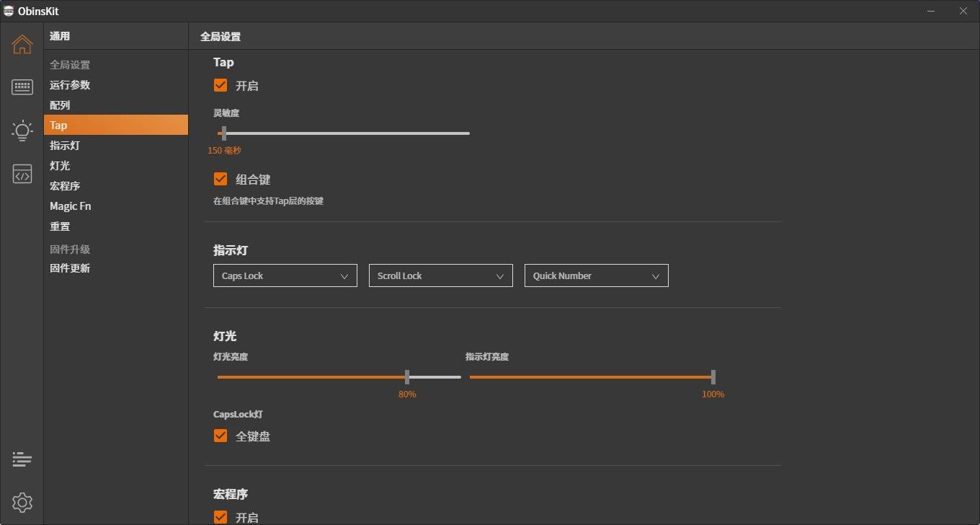Expand the Quick Number dropdown
Screen dimensions: 980x525
(x=597, y=275)
